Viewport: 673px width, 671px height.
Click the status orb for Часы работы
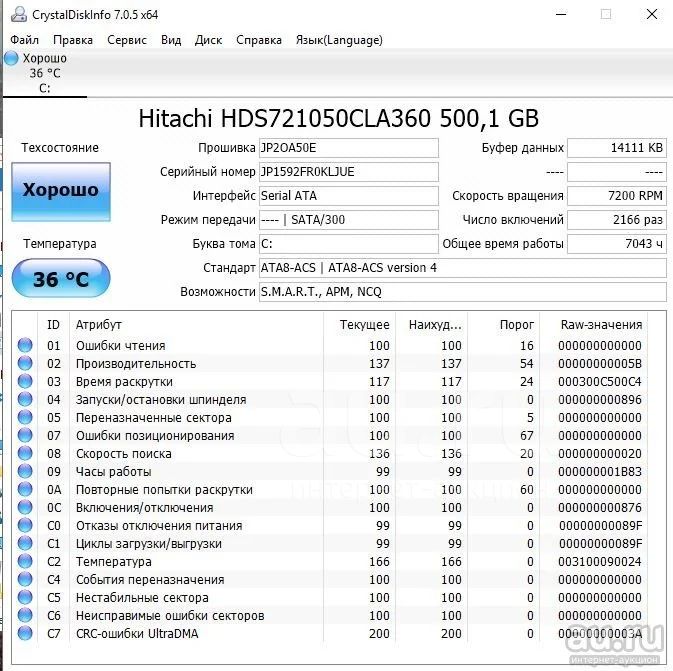click(25, 472)
